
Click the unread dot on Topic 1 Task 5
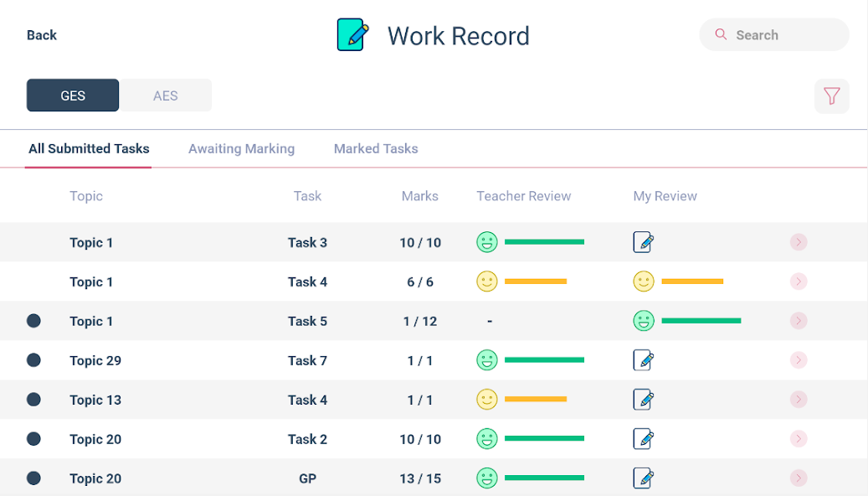(33, 321)
